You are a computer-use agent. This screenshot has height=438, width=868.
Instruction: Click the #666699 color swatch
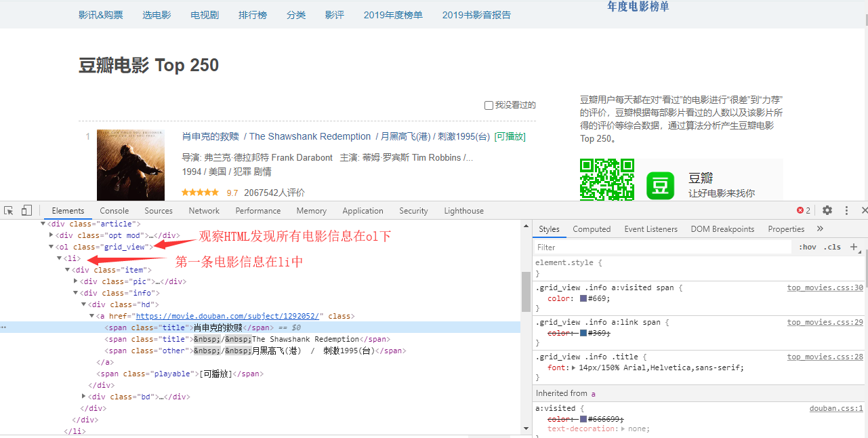[x=583, y=419]
